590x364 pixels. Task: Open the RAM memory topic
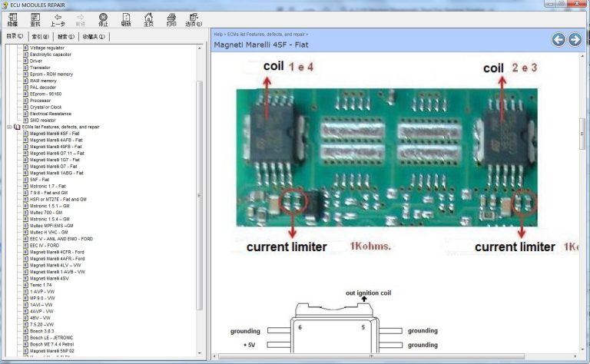(43, 81)
